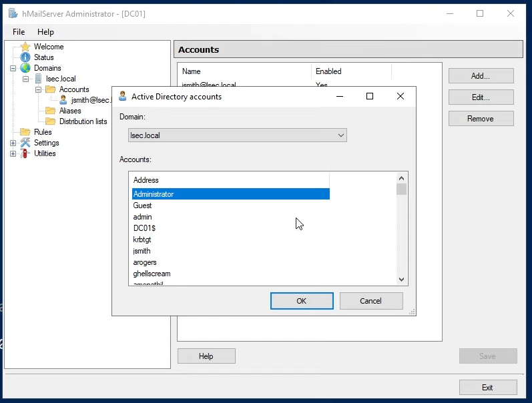
Task: Select Aliases in the tree
Action: 70,111
